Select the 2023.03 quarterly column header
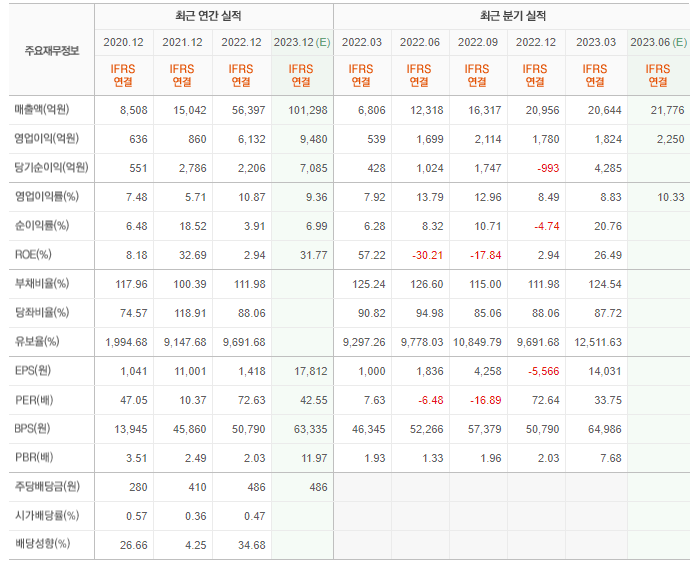This screenshot has width=700, height=563. coord(596,42)
